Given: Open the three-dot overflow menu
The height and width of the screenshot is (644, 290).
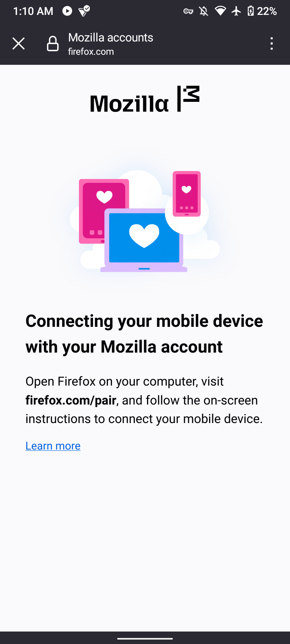Looking at the screenshot, I should (272, 43).
